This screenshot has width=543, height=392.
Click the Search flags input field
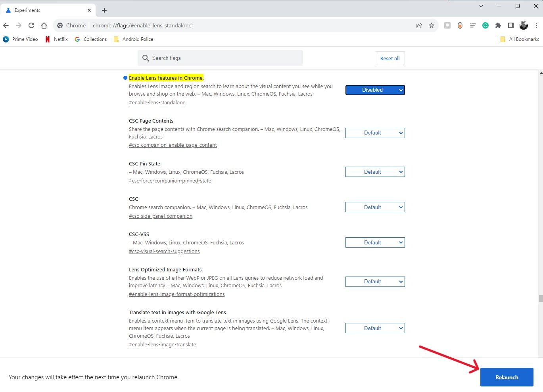[x=220, y=58]
